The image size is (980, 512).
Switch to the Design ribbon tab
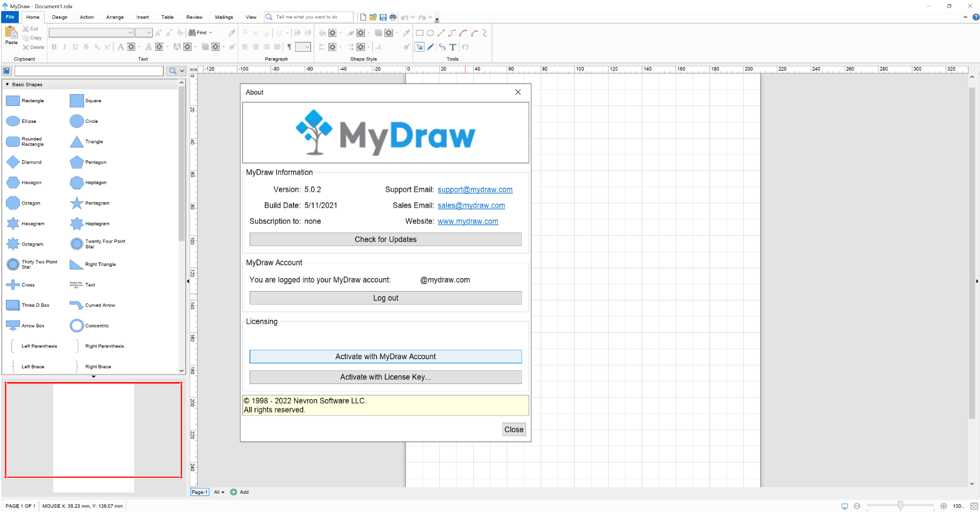(60, 17)
